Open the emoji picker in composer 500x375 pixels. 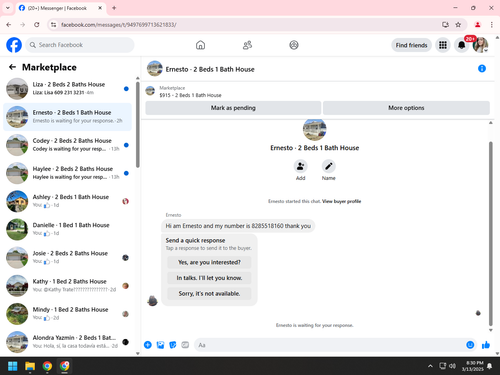[470, 345]
